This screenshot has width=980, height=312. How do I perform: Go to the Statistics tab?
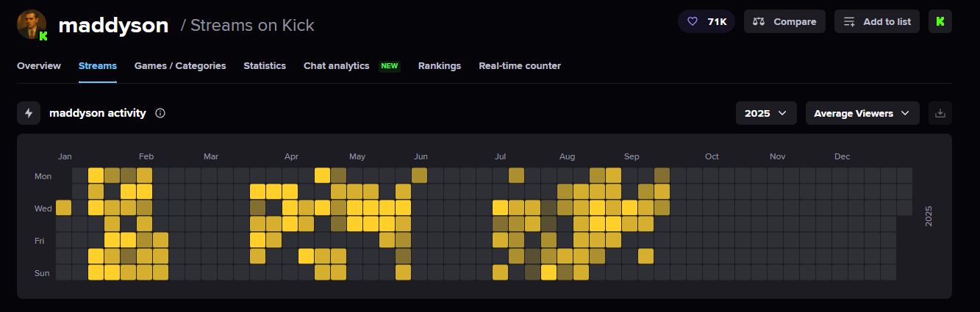(x=265, y=66)
